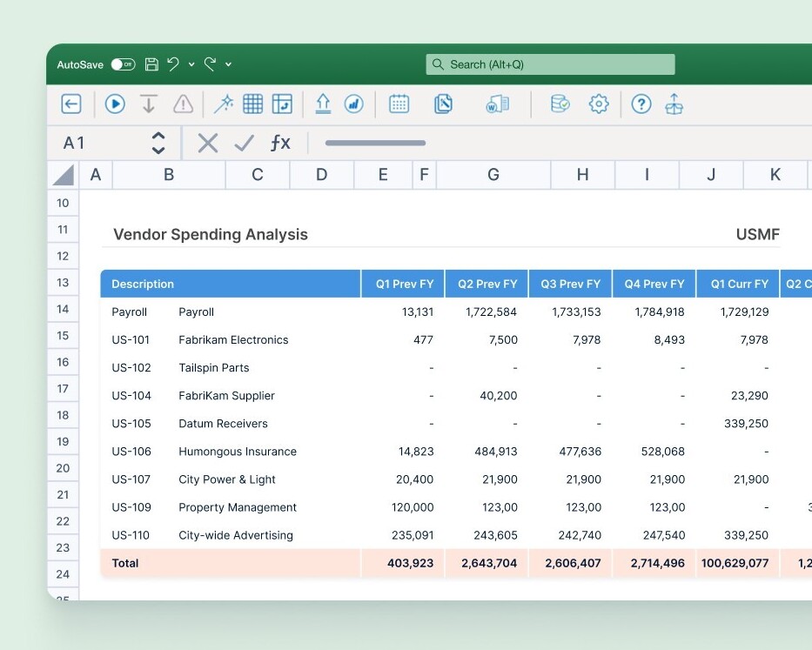Select the magic wand icon
Viewport: 812px width, 650px height.
coord(224,104)
